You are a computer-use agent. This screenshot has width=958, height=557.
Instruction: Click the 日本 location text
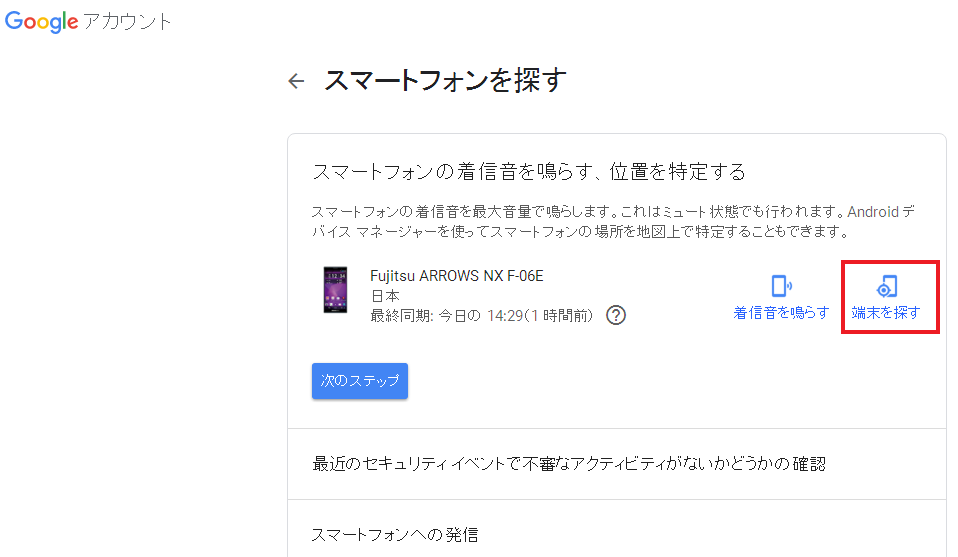click(x=385, y=296)
